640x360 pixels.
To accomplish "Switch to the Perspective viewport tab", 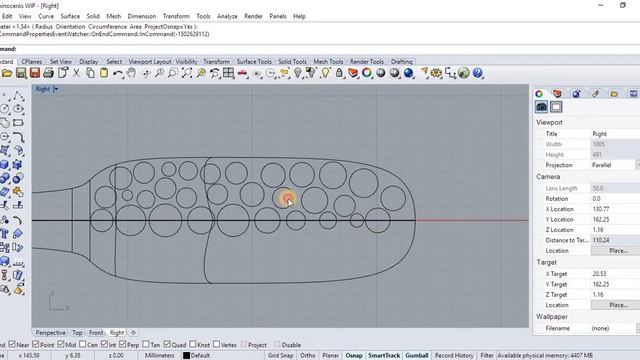I will tap(51, 333).
